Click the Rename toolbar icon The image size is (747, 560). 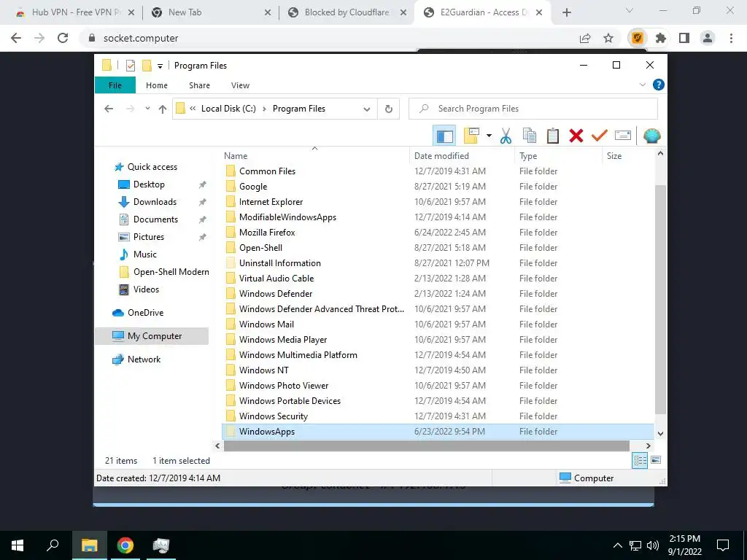pos(623,136)
